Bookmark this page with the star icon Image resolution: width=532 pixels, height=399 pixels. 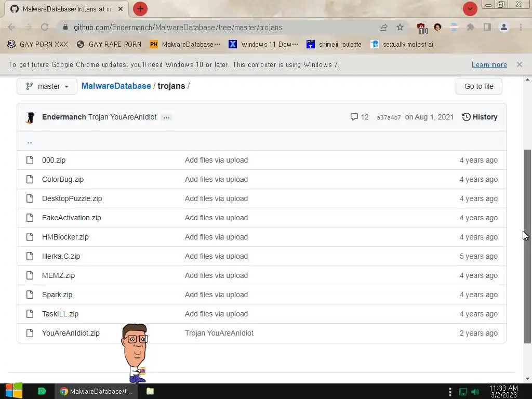(400, 27)
